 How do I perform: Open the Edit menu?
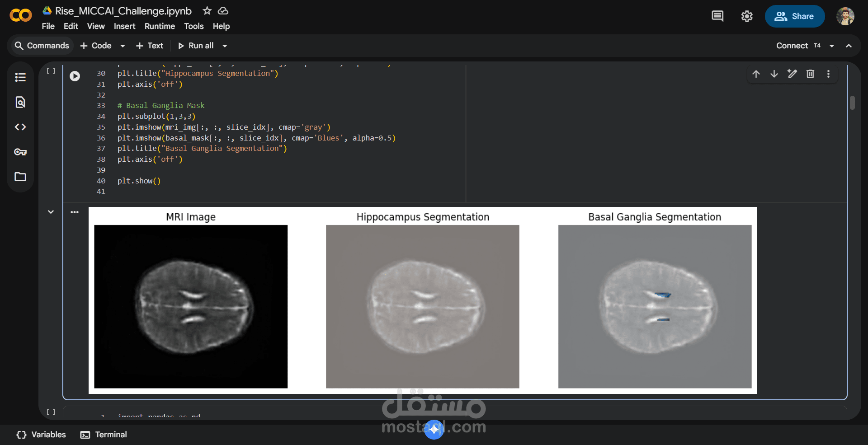(x=71, y=26)
